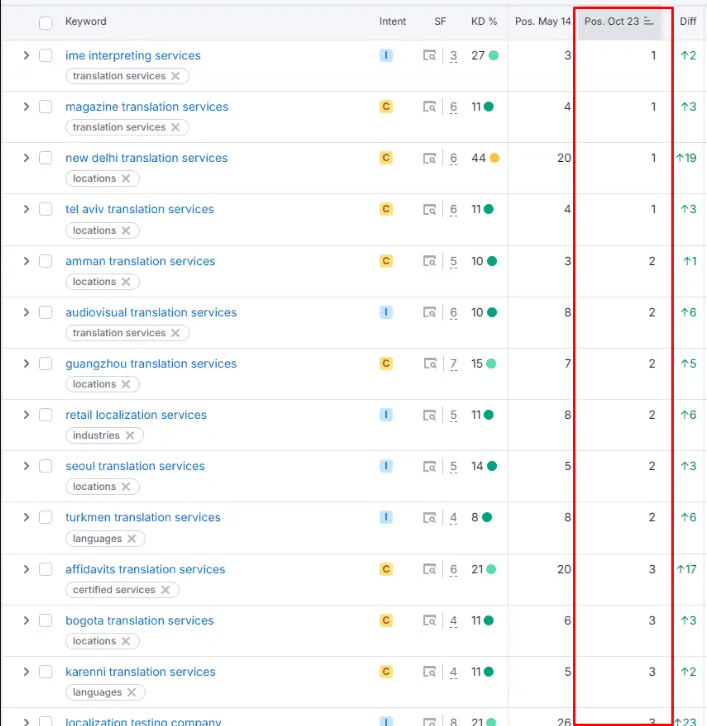707x726 pixels.
Task: Check the box for new delhi translation services
Action: 46,158
